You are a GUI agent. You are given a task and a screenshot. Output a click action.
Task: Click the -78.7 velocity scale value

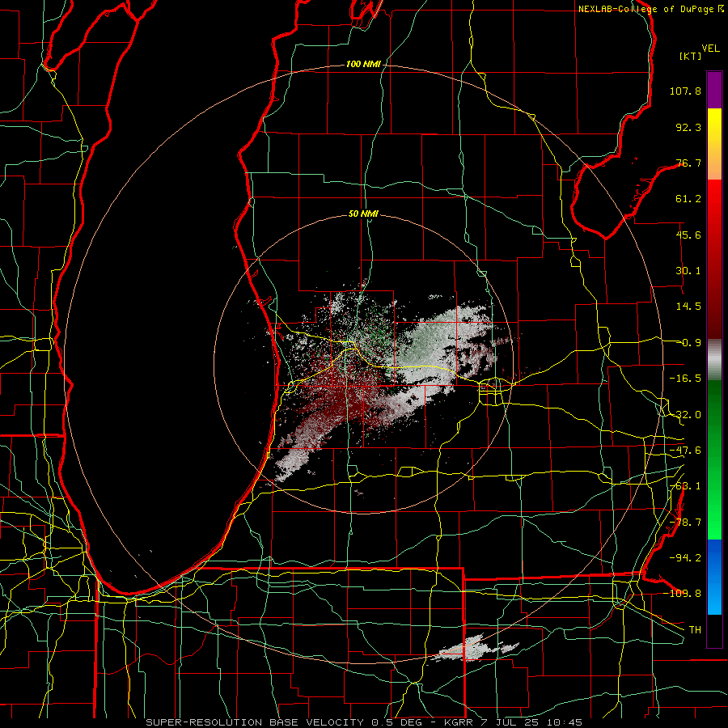click(x=685, y=523)
